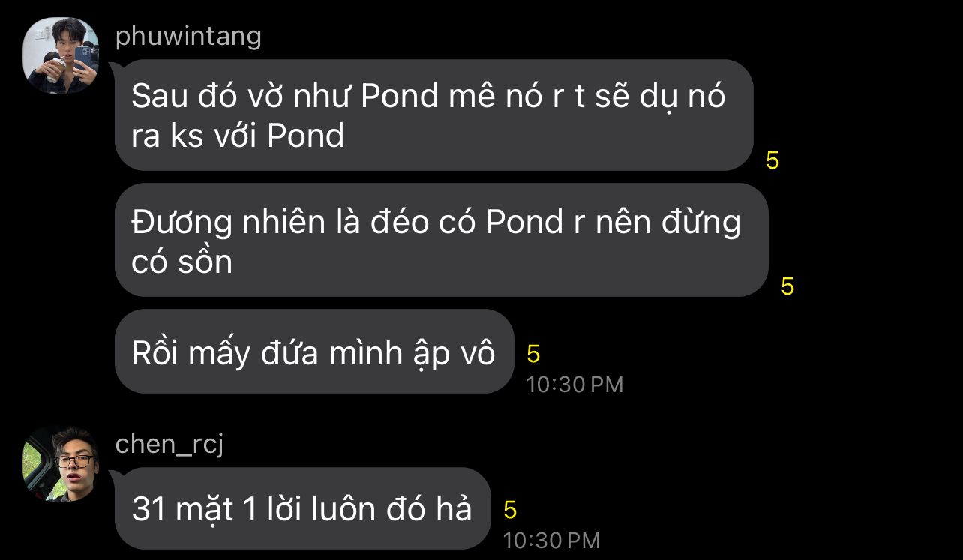This screenshot has width=963, height=560.
Task: Select the "31 mặt 1 lời luôn đó hả" bubble
Action: pyautogui.click(x=302, y=508)
